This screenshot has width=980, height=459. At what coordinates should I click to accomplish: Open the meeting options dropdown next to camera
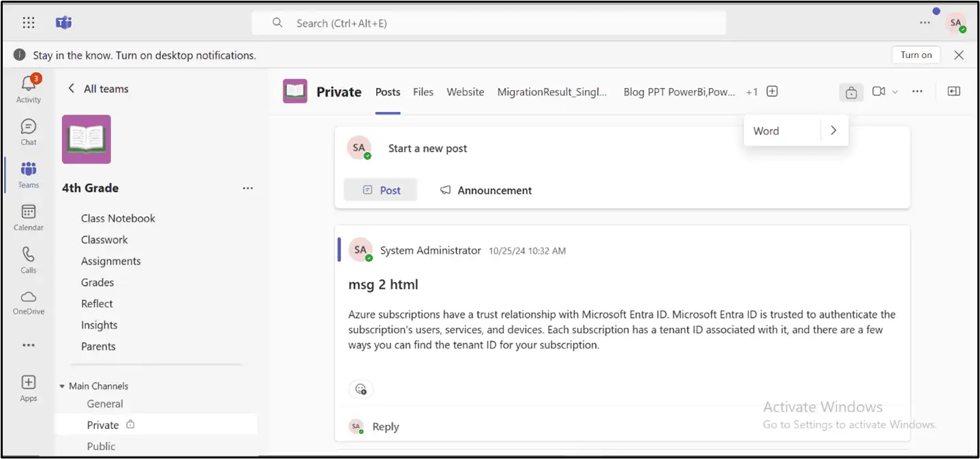893,91
